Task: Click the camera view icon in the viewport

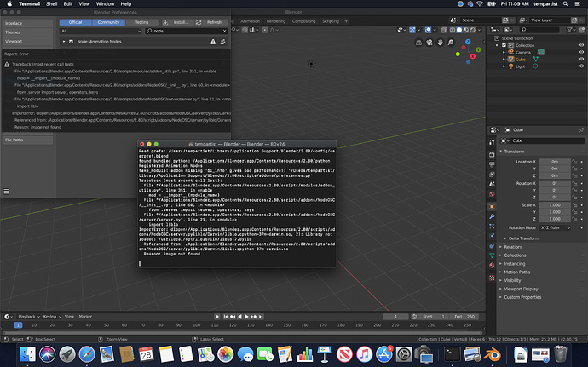Action: pos(429,43)
